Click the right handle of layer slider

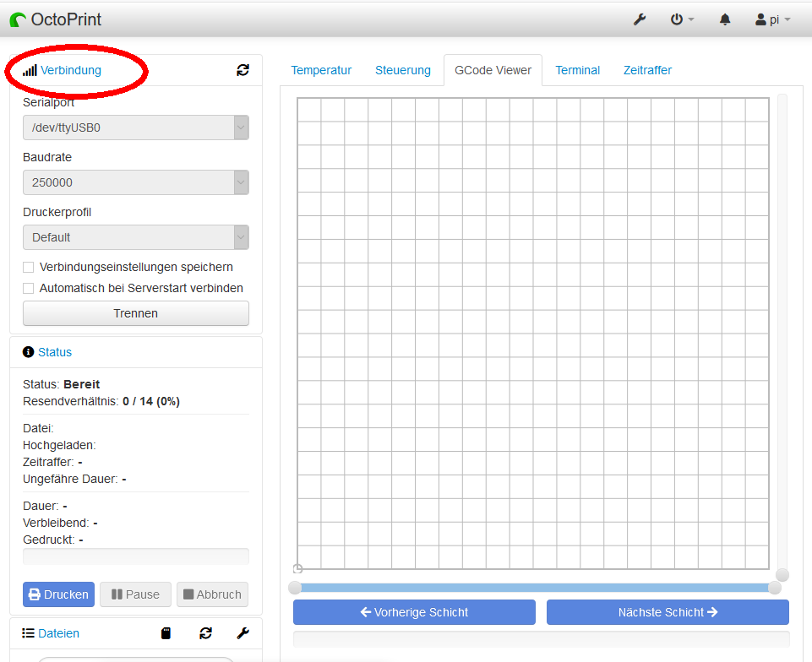(x=774, y=588)
